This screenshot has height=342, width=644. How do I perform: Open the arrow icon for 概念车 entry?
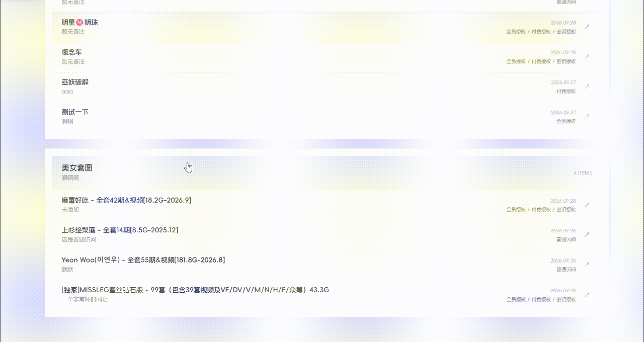pos(587,56)
